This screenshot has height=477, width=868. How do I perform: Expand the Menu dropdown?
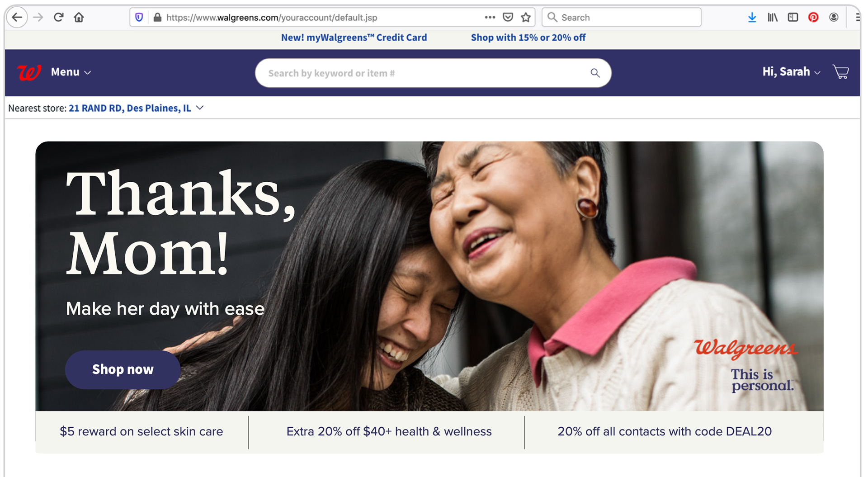[x=71, y=72]
